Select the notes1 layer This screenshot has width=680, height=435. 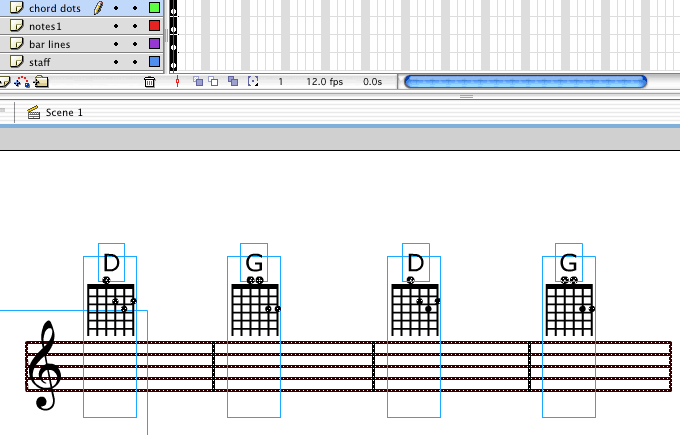click(50, 26)
